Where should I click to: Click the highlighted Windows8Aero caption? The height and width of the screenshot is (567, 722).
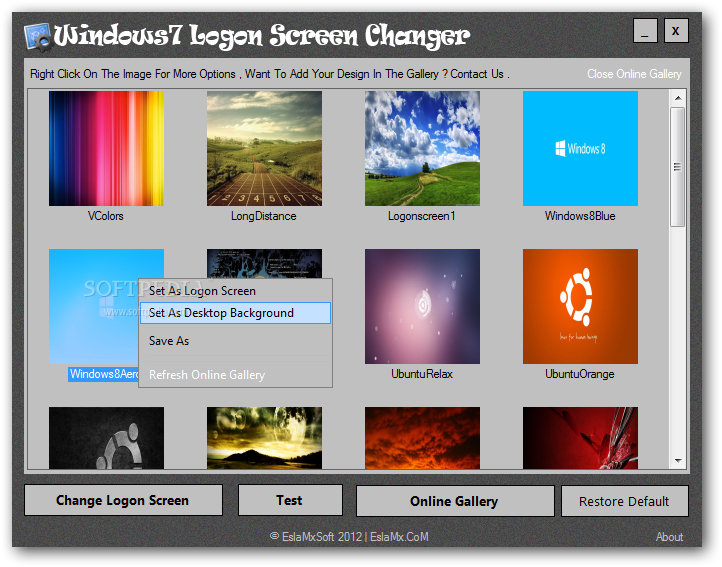pos(104,374)
